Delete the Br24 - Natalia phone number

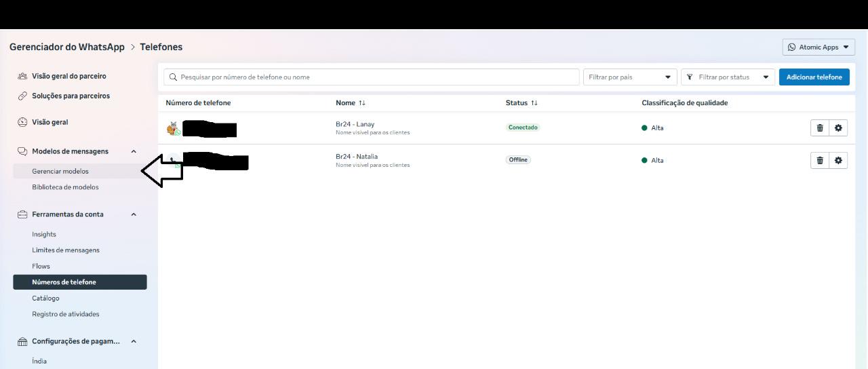click(x=820, y=160)
